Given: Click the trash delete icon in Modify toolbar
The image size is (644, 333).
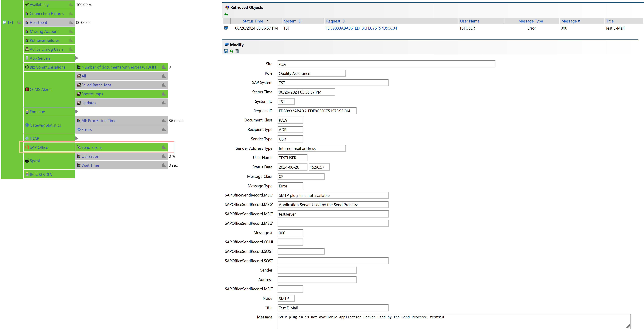Looking at the screenshot, I should [237, 51].
